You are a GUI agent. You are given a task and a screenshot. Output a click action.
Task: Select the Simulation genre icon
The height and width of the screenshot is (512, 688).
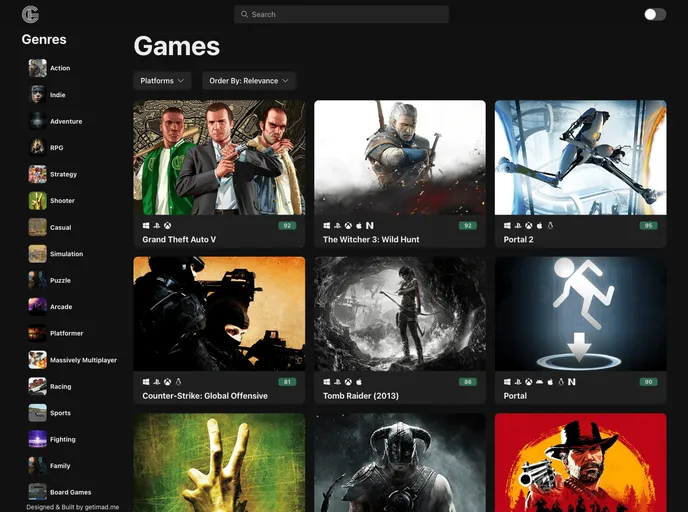[38, 254]
